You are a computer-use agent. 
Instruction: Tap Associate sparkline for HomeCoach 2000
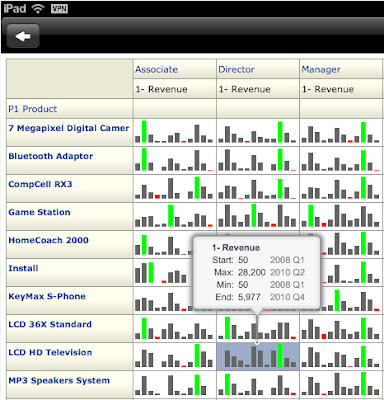(164, 245)
